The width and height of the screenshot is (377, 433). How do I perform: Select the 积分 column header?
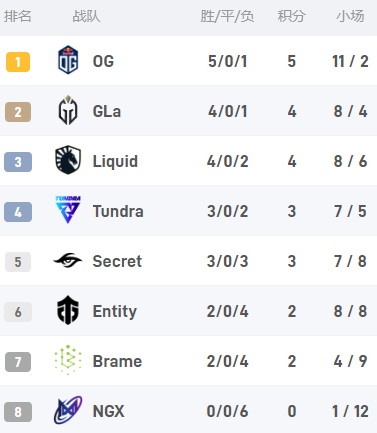[292, 16]
